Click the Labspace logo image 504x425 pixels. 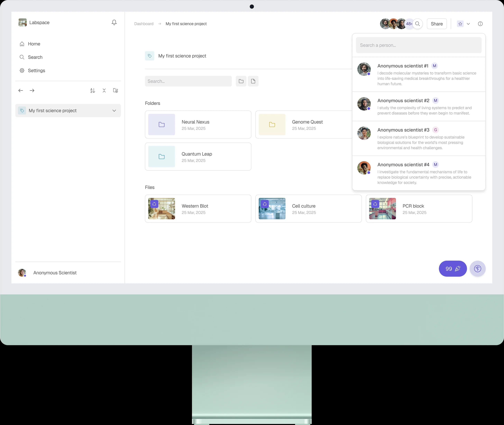[x=23, y=22]
